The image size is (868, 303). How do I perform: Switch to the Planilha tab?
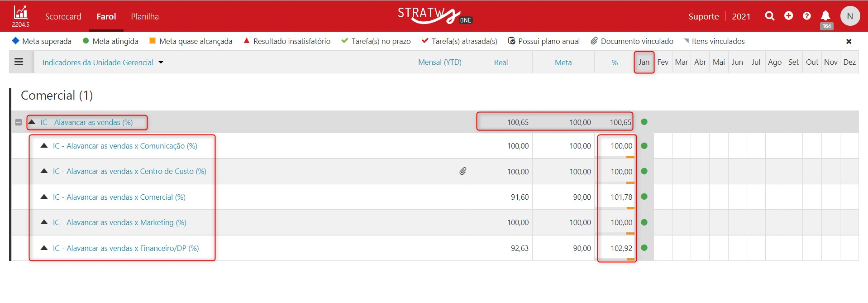pos(145,16)
